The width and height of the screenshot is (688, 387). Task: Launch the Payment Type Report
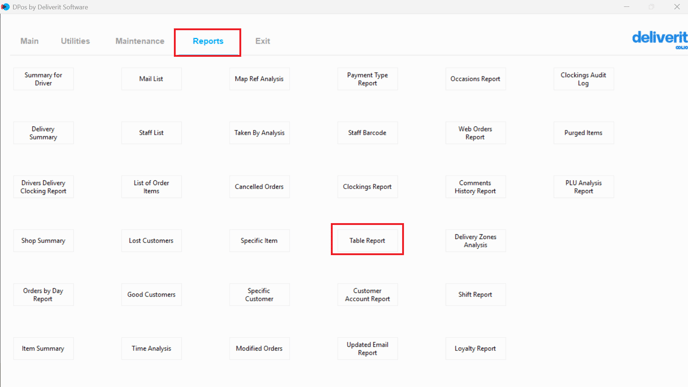point(367,79)
